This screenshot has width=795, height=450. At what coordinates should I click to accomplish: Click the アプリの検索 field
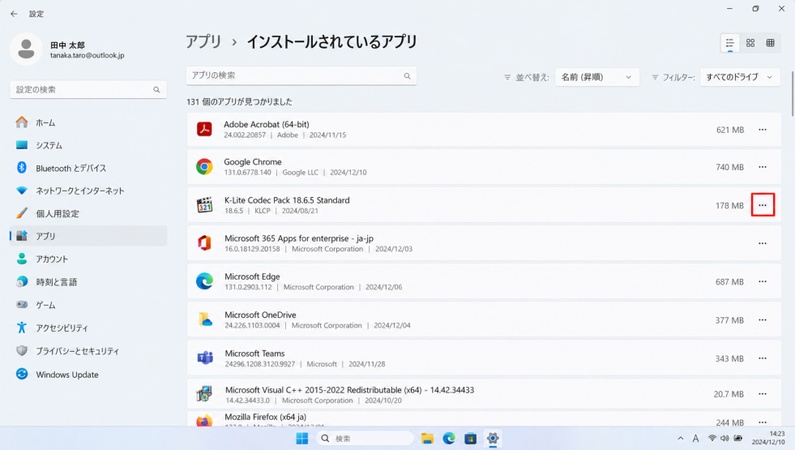tap(301, 76)
